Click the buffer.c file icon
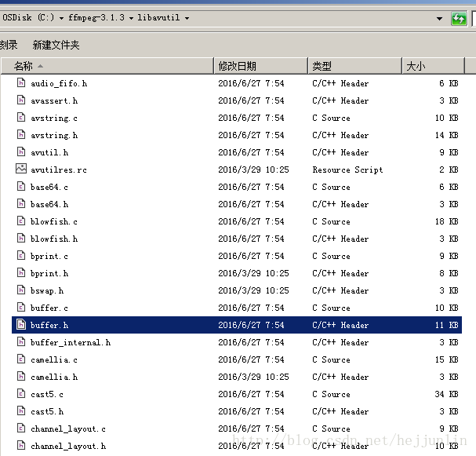The height and width of the screenshot is (456, 476). [21, 308]
